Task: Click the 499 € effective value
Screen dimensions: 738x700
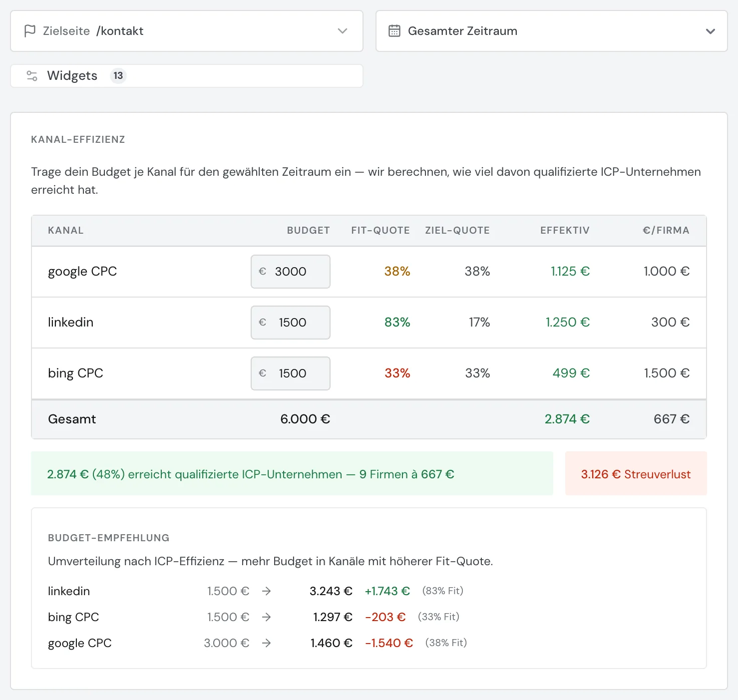Action: tap(571, 373)
